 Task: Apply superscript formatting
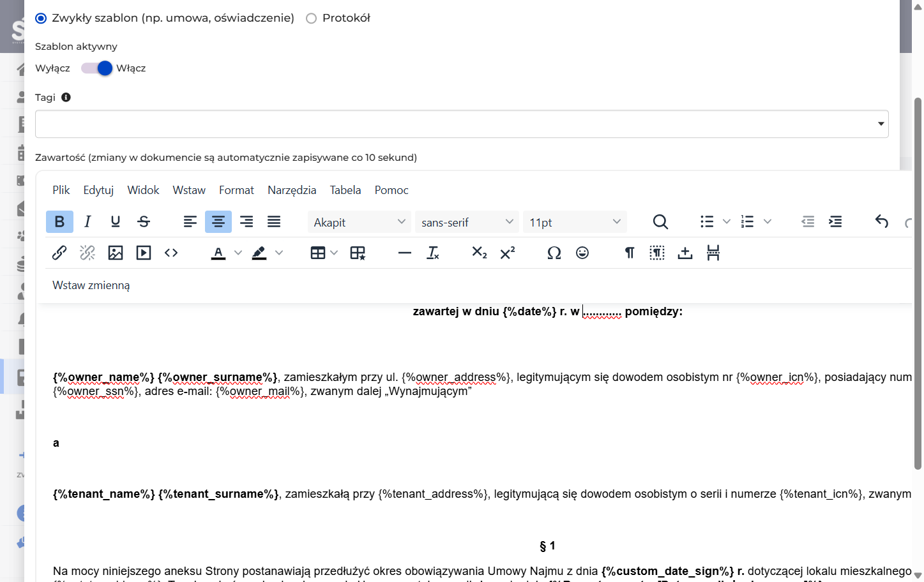click(x=508, y=253)
